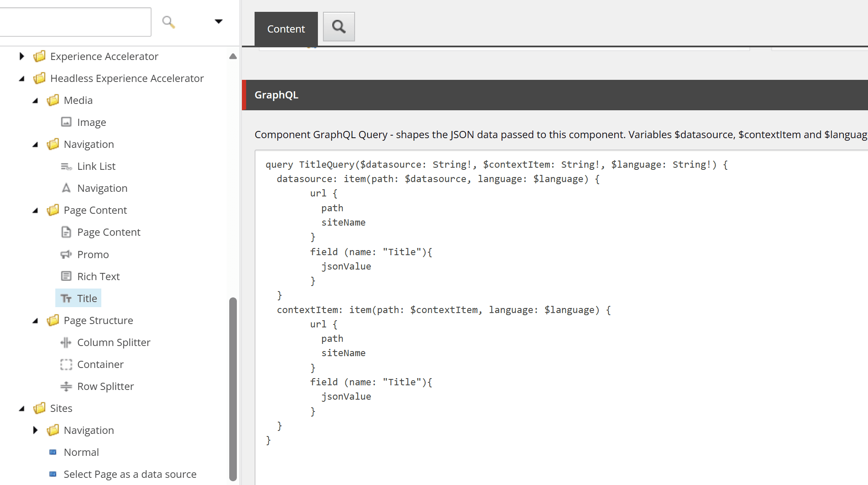Click the Link List rendering icon
The image size is (868, 485).
tap(66, 166)
